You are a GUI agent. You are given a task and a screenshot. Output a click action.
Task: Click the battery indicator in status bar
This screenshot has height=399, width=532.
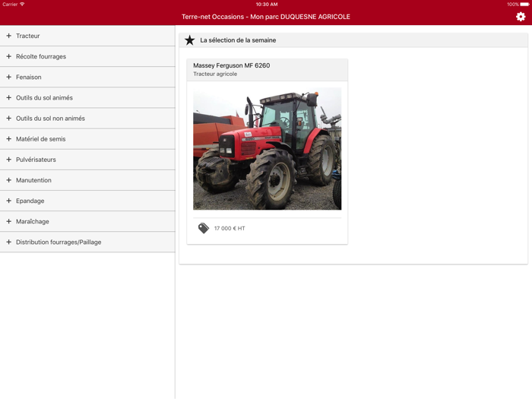pyautogui.click(x=524, y=5)
